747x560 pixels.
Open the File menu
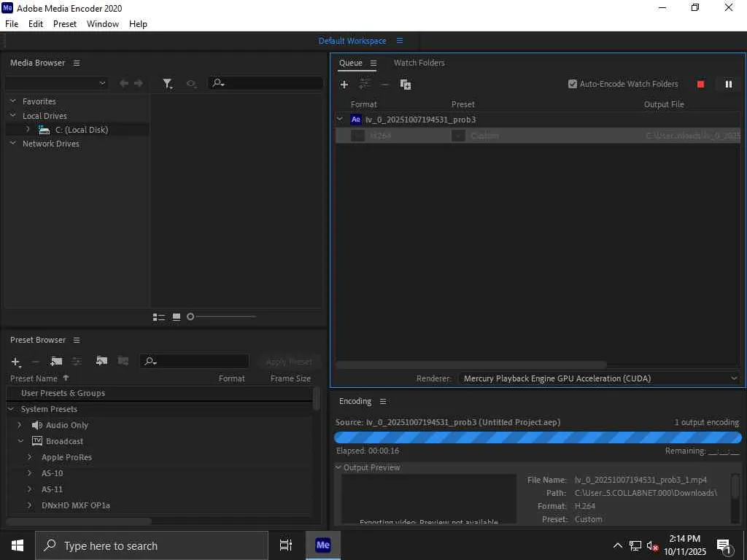pyautogui.click(x=12, y=24)
